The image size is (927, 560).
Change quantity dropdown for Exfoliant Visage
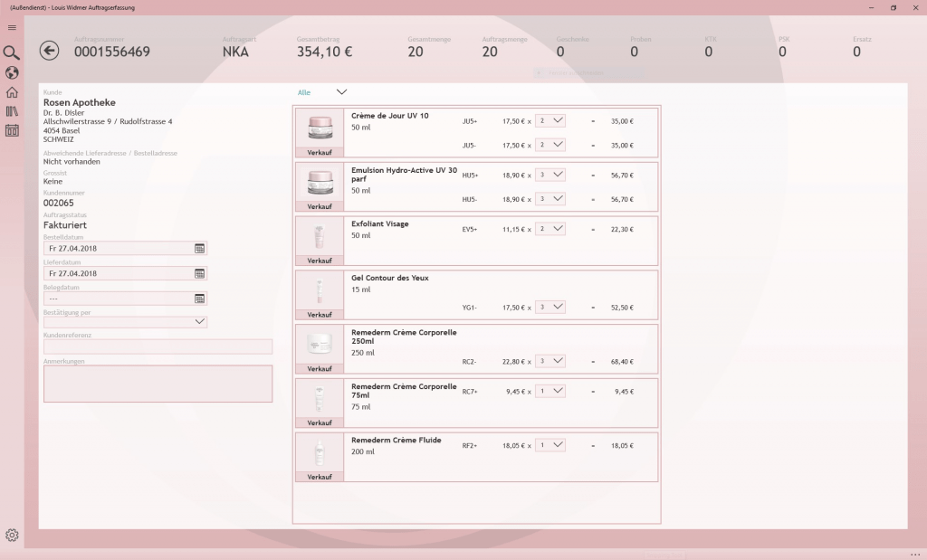pos(550,228)
